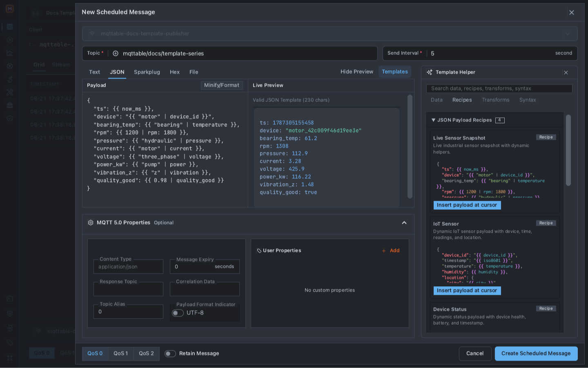Open settings gear icon in left sidebar

[x=10, y=314]
